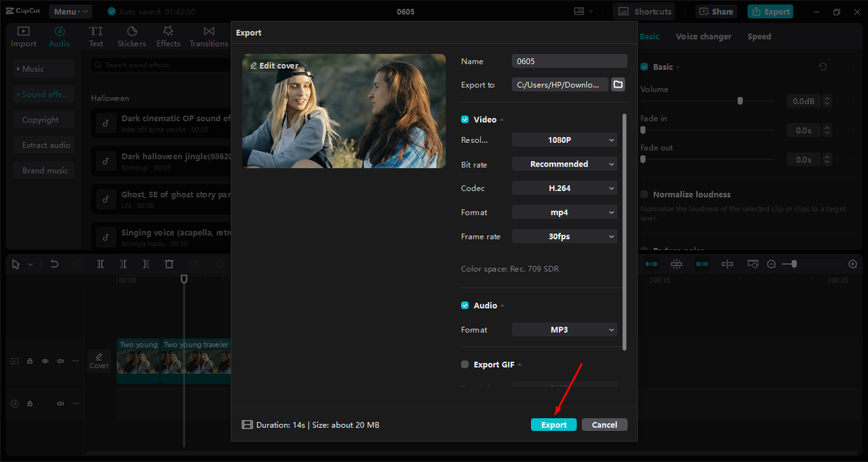Expand the Select tool dropdown chevron
Image resolution: width=868 pixels, height=462 pixels.
pos(31,265)
